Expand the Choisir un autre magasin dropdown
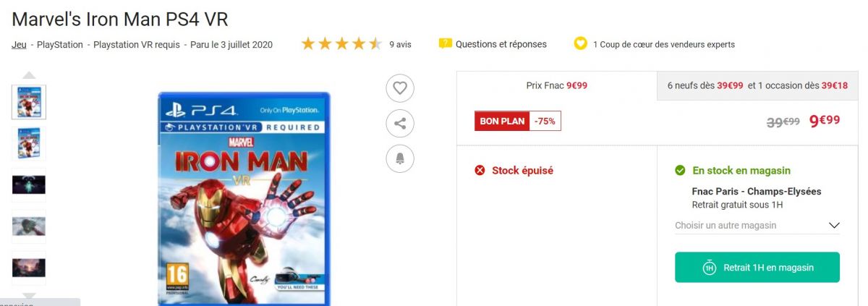Image resolution: width=868 pixels, height=306 pixels. click(x=757, y=225)
